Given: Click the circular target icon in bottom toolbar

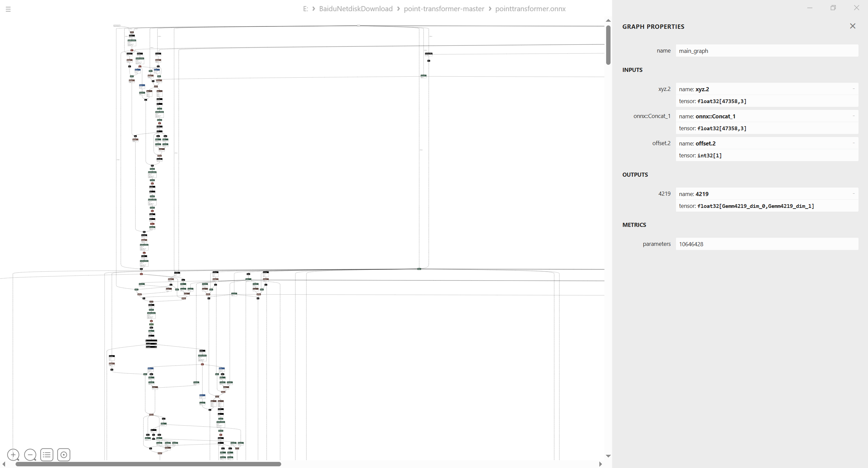Looking at the screenshot, I should click(64, 454).
